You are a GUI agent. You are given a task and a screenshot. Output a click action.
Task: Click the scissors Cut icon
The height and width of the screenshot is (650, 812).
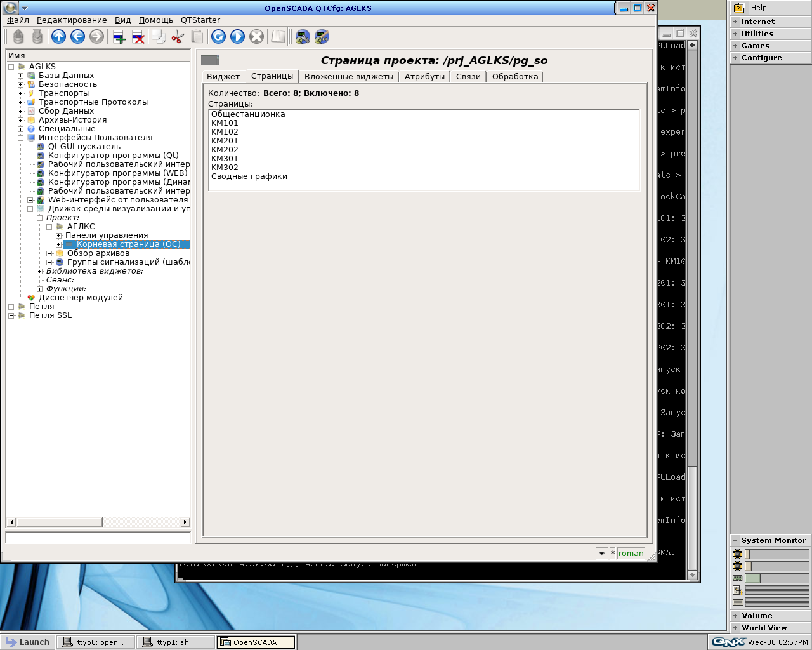[178, 37]
